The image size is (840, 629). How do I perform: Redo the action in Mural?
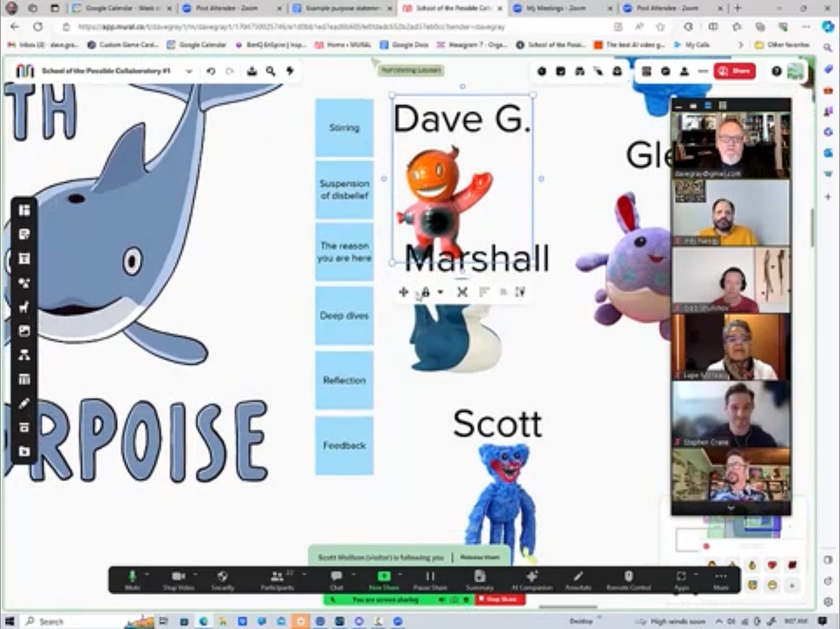[x=230, y=71]
